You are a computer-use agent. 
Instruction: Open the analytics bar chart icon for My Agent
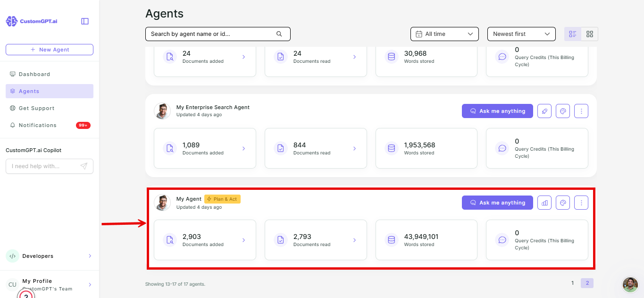click(544, 203)
